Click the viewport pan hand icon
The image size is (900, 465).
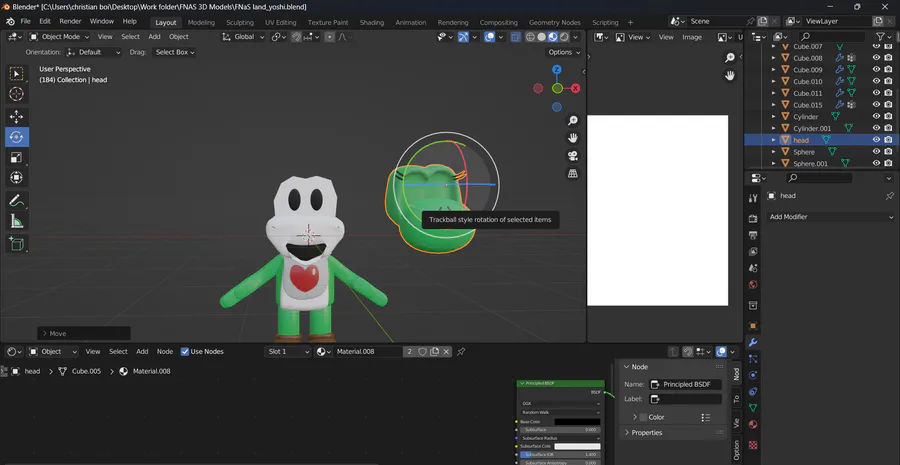click(x=572, y=138)
